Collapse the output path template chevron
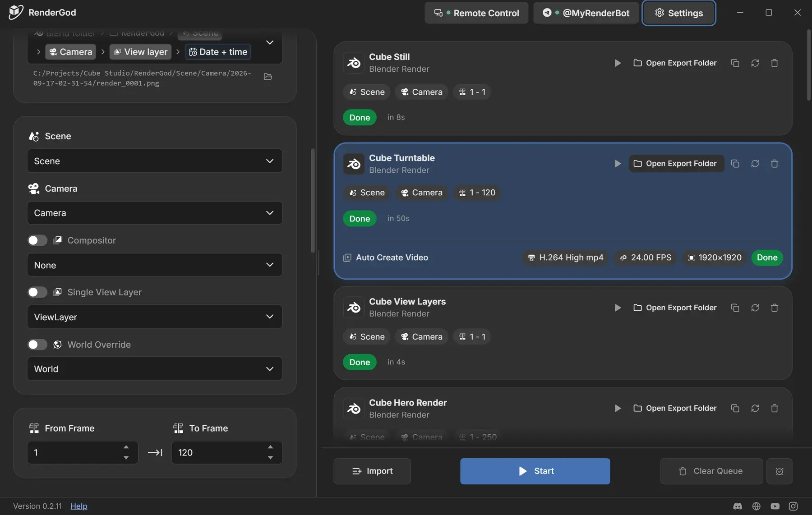This screenshot has height=515, width=812. coord(270,42)
